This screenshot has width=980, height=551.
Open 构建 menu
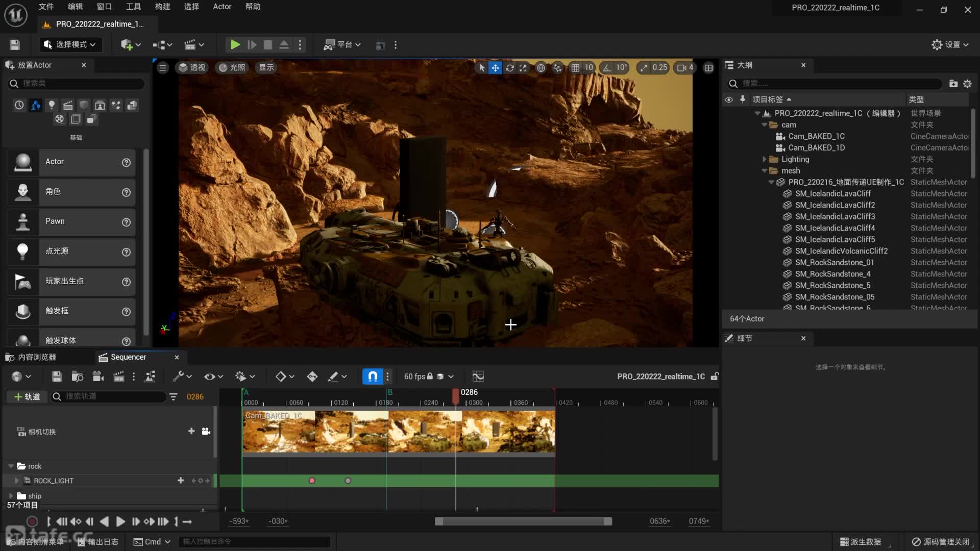tap(162, 7)
